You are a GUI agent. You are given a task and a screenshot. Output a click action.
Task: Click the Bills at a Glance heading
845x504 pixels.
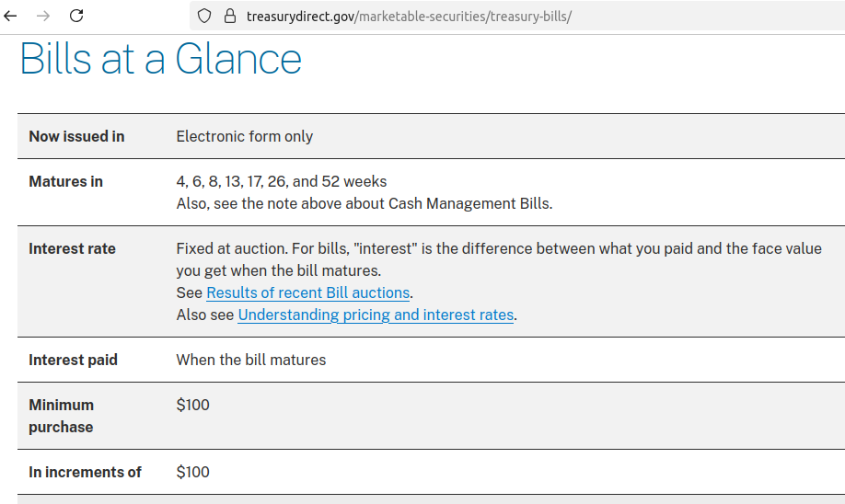(160, 59)
